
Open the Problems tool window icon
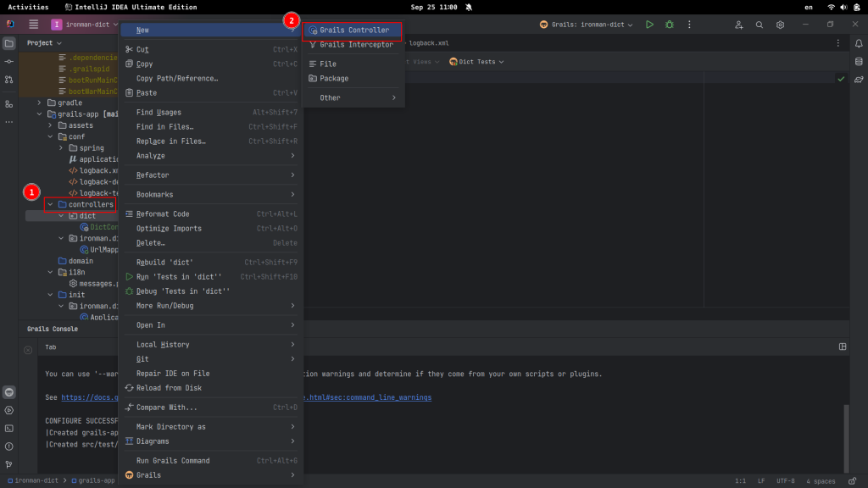[x=8, y=446]
